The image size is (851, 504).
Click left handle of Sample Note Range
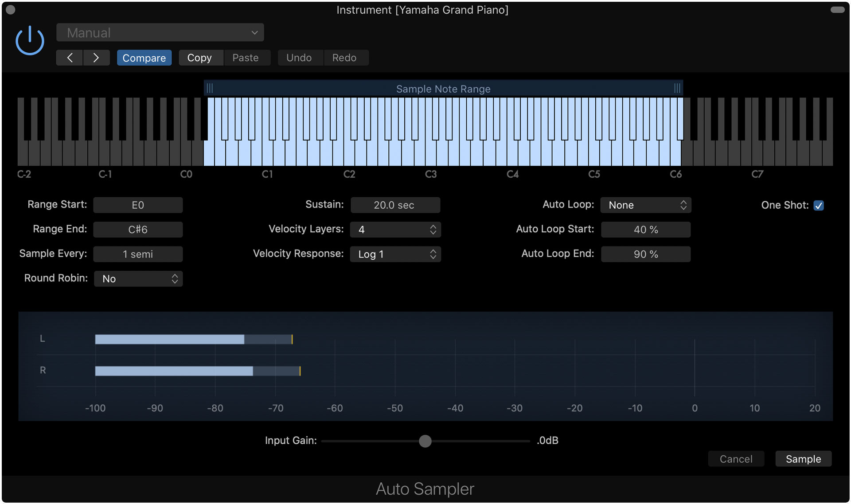pos(210,88)
